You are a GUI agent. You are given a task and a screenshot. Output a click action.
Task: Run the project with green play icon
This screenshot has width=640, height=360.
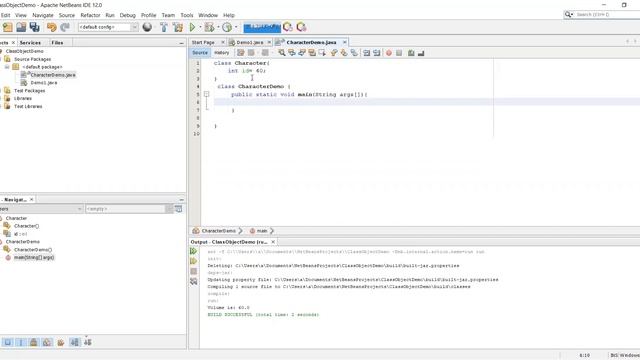[x=192, y=27]
